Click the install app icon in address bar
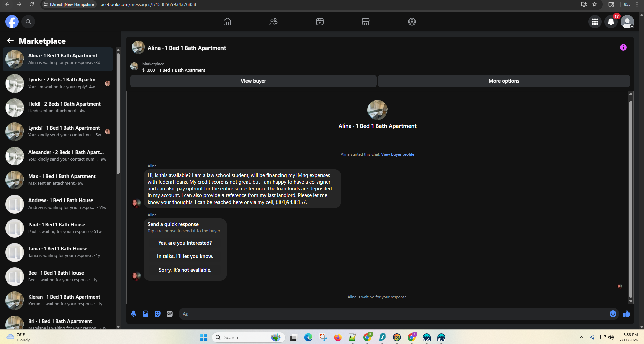644x344 pixels. click(584, 4)
